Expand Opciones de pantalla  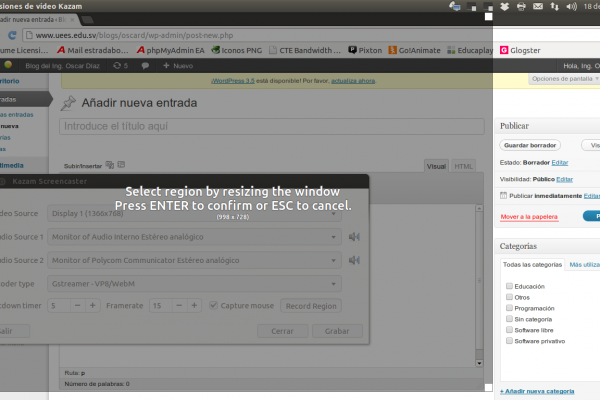565,79
